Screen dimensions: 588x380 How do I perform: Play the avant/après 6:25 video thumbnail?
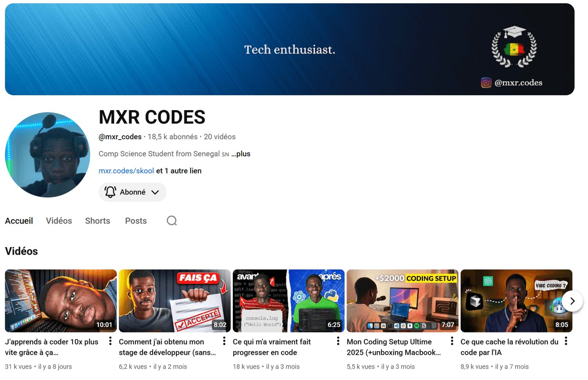289,301
